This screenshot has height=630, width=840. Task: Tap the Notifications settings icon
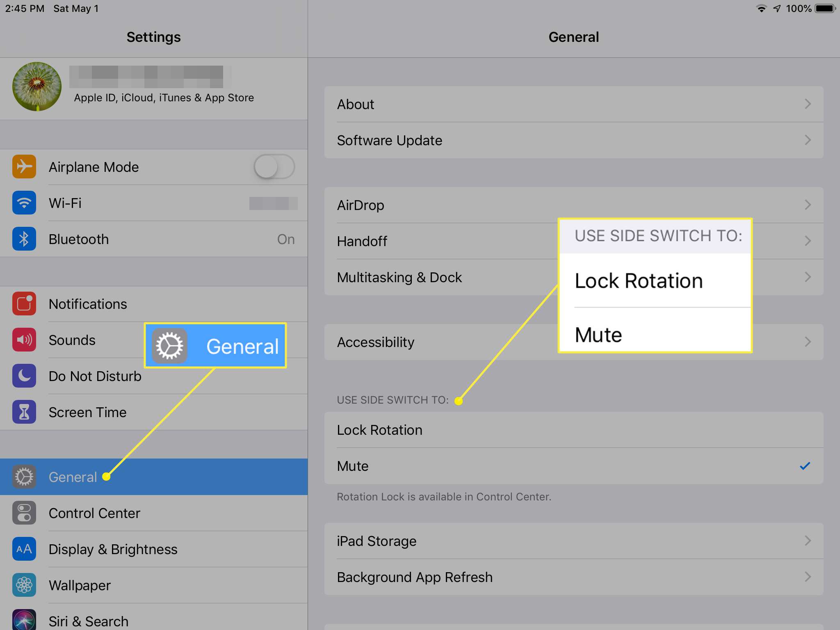click(x=24, y=304)
